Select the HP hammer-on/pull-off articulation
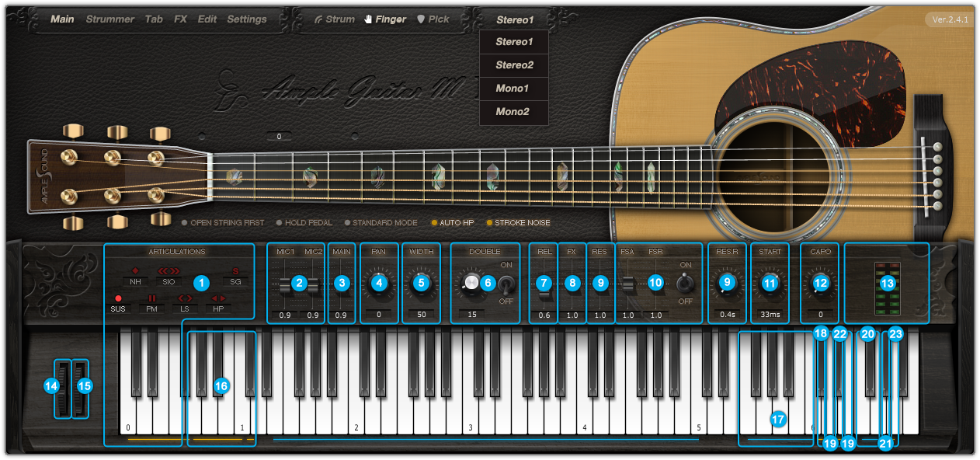The image size is (980, 460). pos(219,304)
